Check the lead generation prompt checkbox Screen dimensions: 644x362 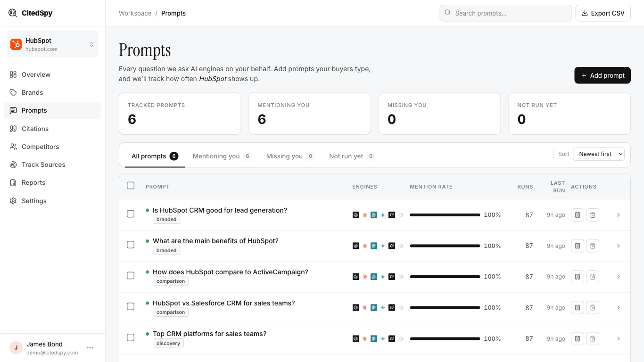(131, 214)
